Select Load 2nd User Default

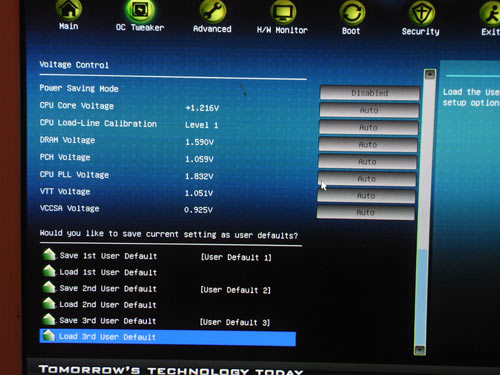pyautogui.click(x=108, y=305)
